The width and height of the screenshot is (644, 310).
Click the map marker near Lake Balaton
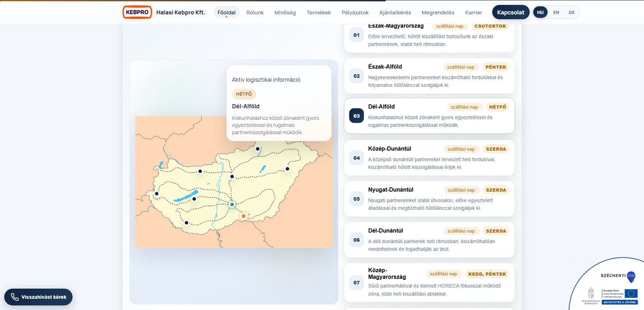tap(194, 199)
